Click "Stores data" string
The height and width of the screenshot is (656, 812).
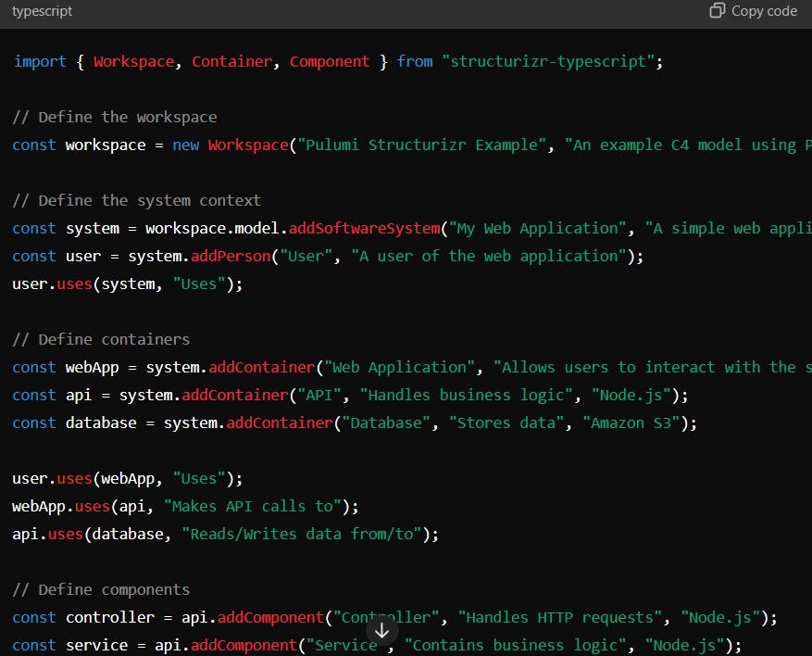[506, 423]
